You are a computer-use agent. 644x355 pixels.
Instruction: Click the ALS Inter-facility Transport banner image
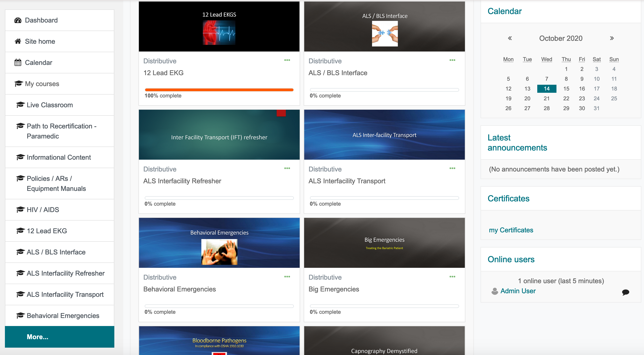click(384, 135)
